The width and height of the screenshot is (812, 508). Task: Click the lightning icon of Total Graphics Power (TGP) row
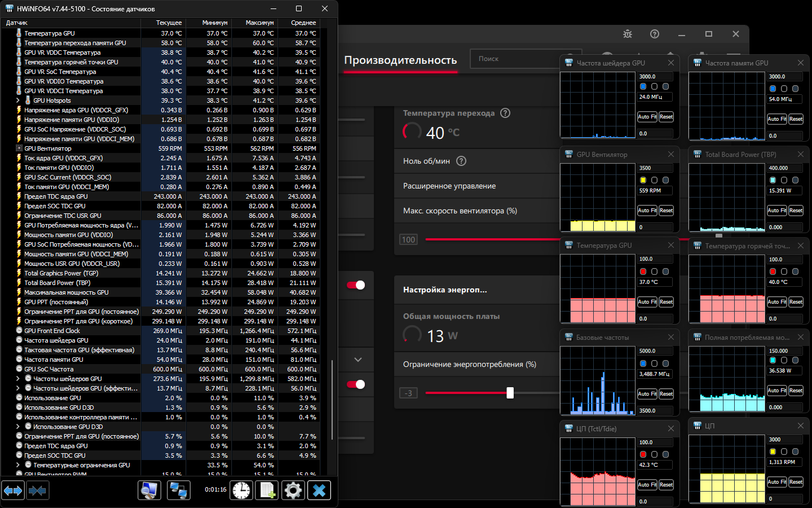19,273
